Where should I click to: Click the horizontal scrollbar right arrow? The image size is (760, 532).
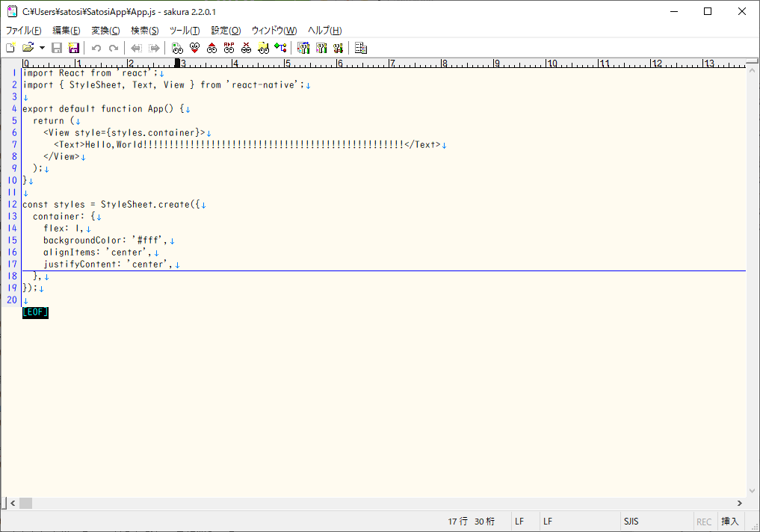tap(740, 504)
